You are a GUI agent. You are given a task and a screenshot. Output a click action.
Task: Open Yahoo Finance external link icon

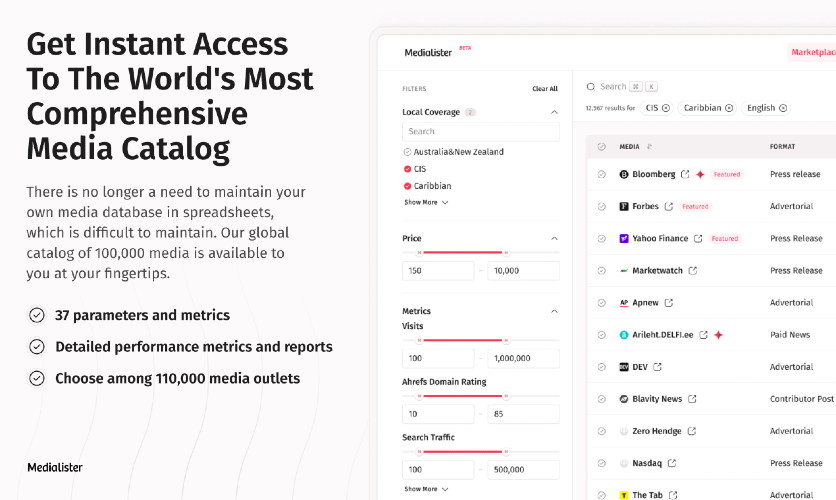tap(698, 238)
